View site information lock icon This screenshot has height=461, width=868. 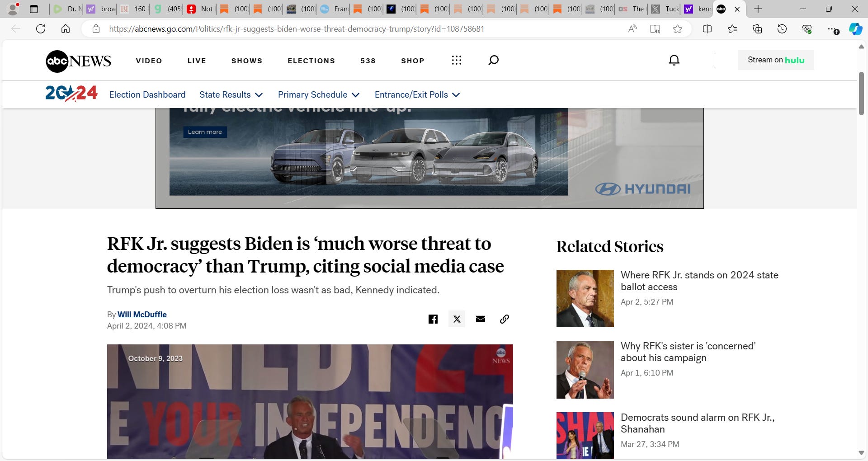click(96, 29)
